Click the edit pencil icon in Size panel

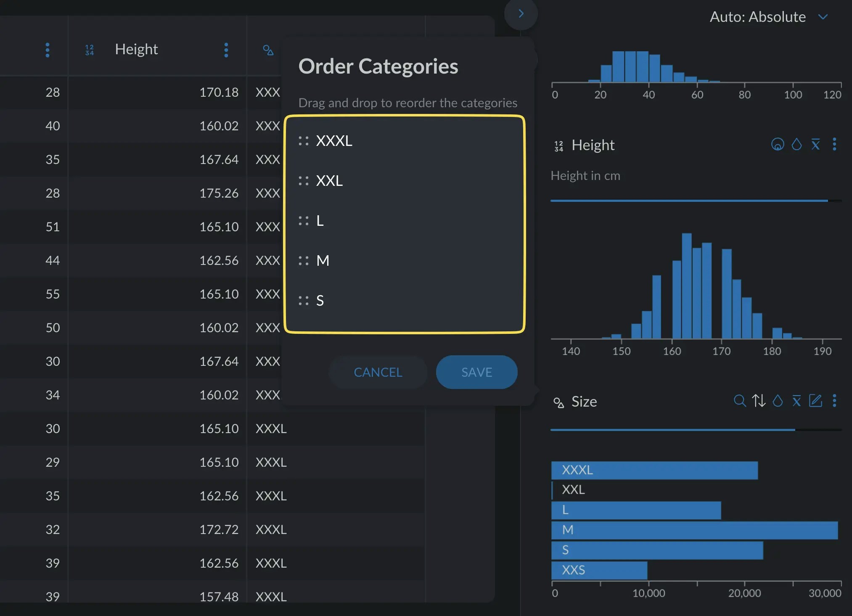[x=815, y=401]
